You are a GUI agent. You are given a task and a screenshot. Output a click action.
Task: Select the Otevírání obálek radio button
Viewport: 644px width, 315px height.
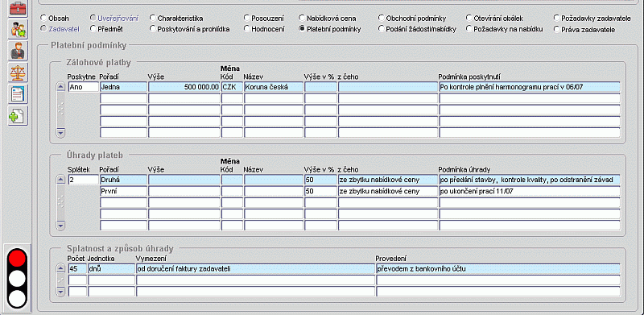pos(469,19)
